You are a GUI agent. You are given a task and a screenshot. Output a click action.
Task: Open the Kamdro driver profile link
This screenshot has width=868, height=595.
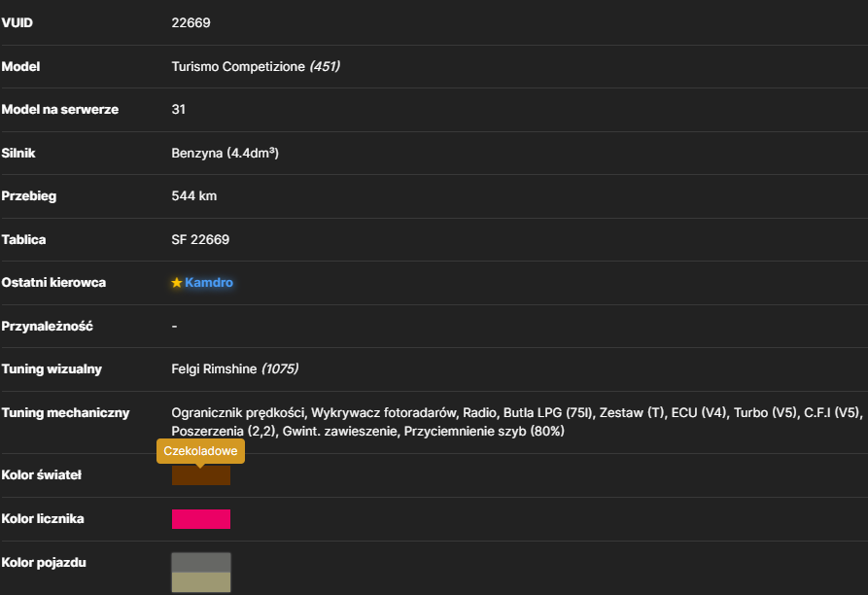(209, 282)
